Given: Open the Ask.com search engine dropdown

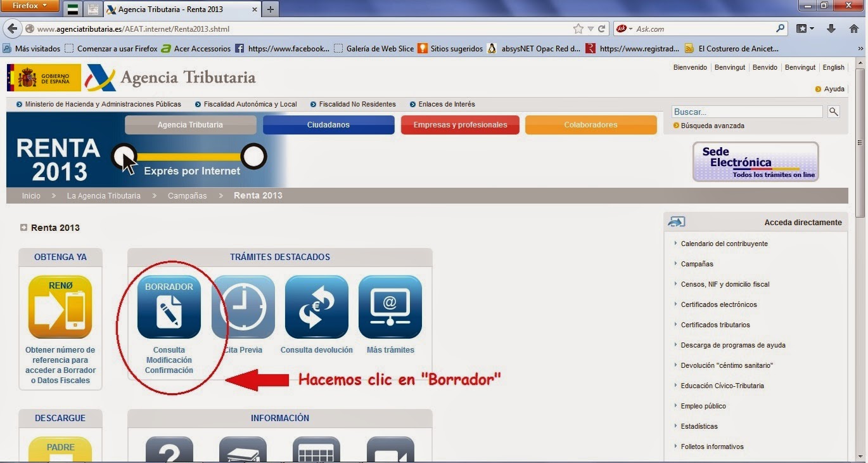Looking at the screenshot, I should (623, 29).
